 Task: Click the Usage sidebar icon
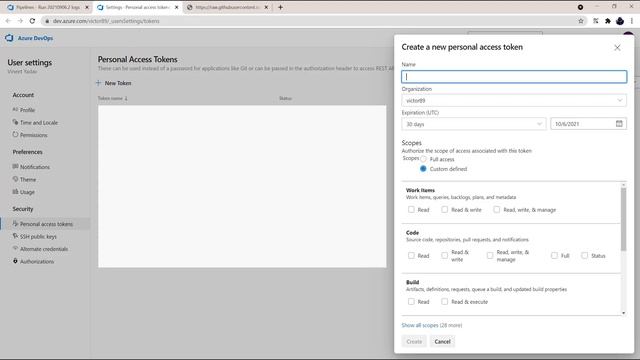[15, 191]
